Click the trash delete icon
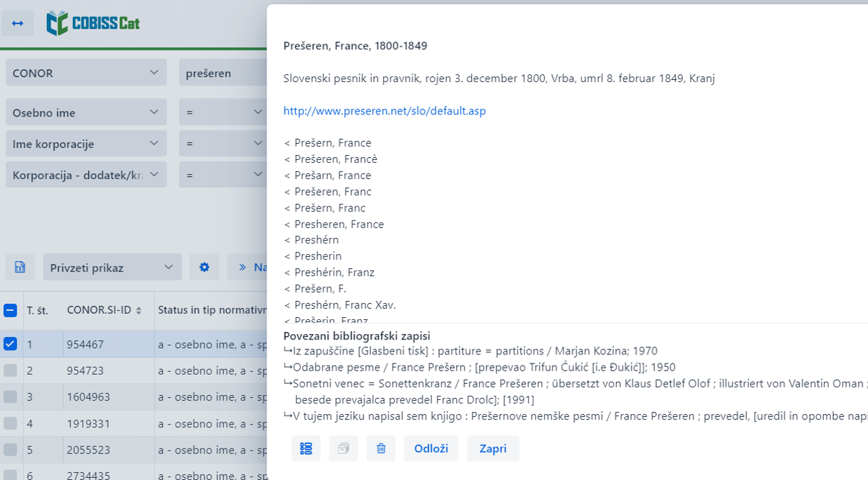The height and width of the screenshot is (480, 868). 381,448
